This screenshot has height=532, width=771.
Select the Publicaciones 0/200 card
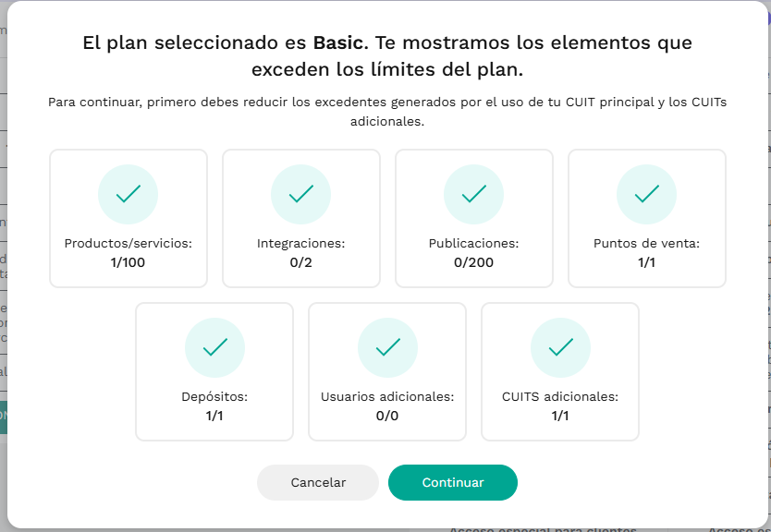pos(474,218)
